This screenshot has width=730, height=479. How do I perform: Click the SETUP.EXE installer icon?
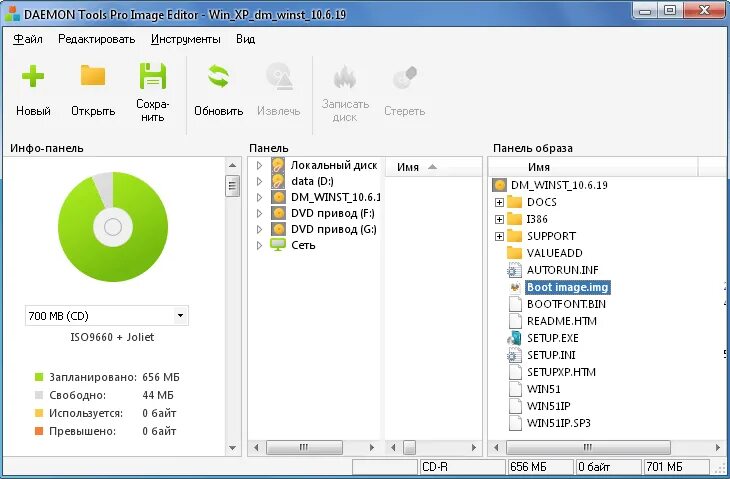[x=514, y=338]
